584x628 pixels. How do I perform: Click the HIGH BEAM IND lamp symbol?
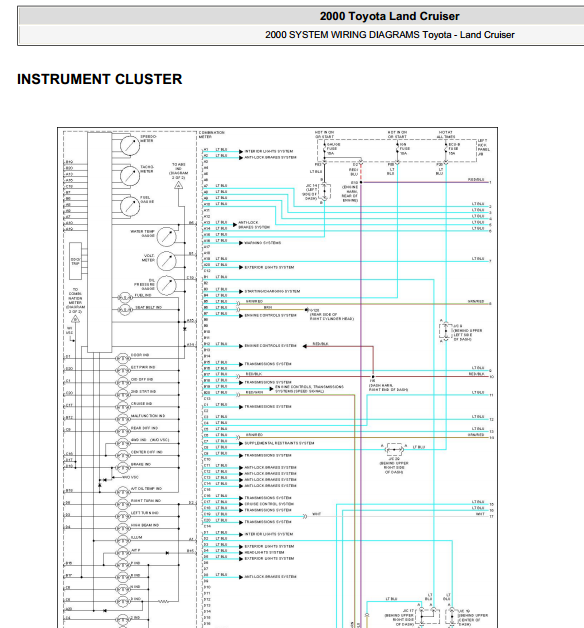pos(123,529)
